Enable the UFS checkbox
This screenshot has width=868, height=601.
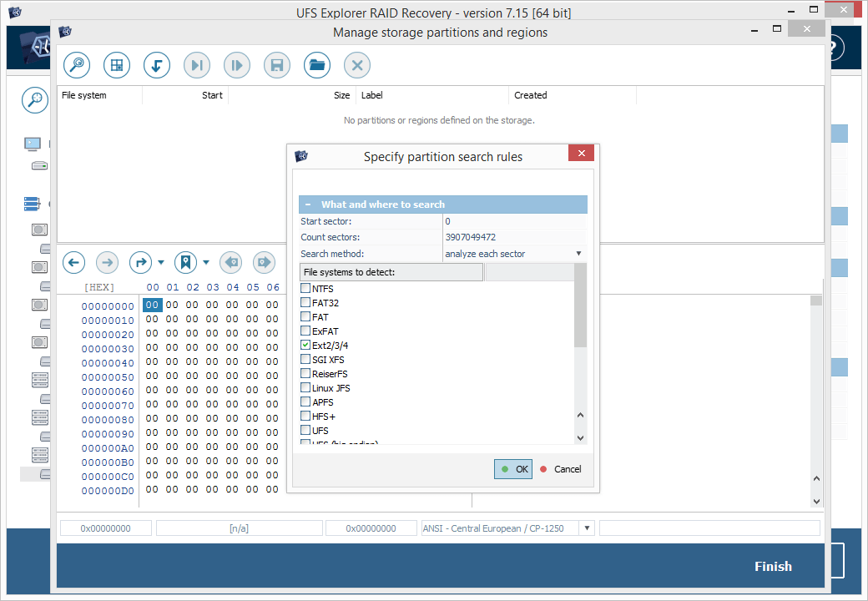click(x=305, y=430)
